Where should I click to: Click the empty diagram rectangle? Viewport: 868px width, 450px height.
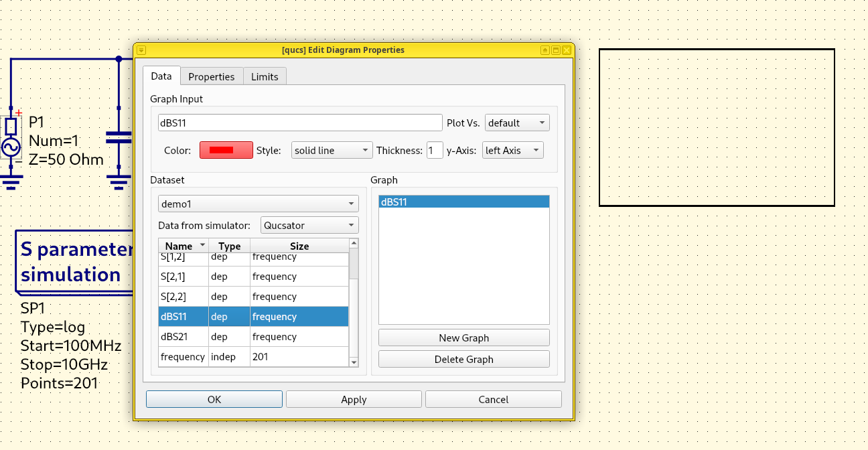(x=717, y=127)
